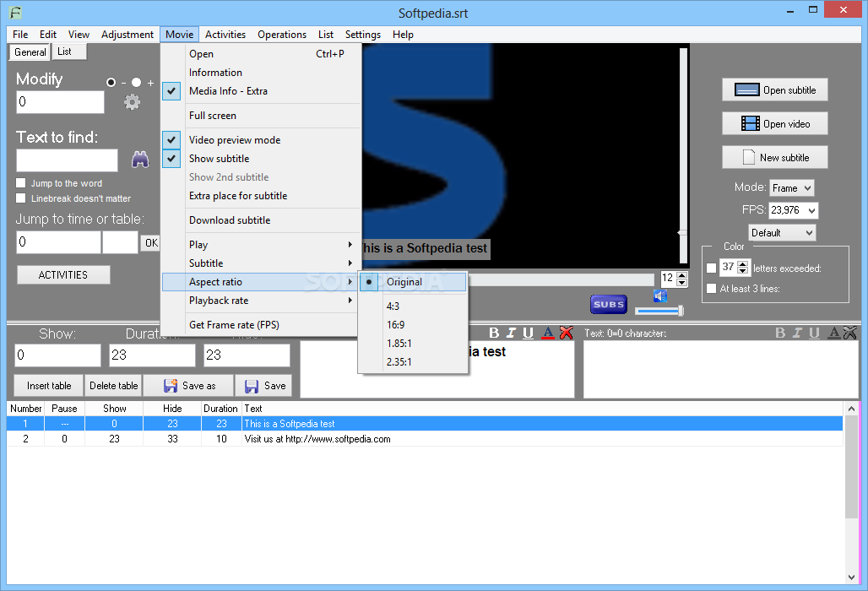Choose 4:3 aspect ratio
This screenshot has height=591, width=868.
click(x=413, y=306)
